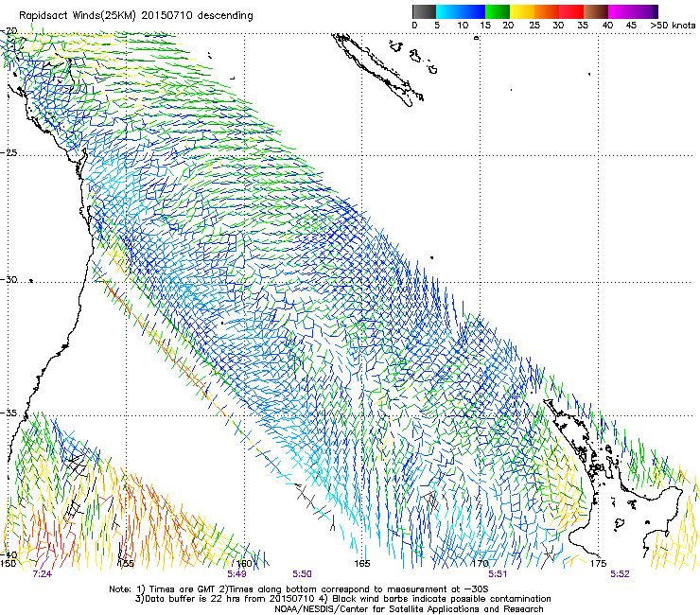Click the '-30' latitude label

click(x=9, y=279)
